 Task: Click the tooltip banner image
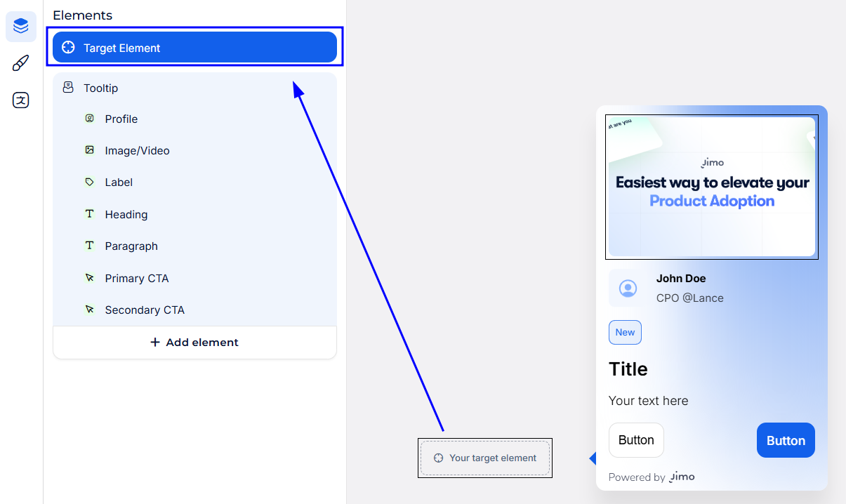point(712,187)
